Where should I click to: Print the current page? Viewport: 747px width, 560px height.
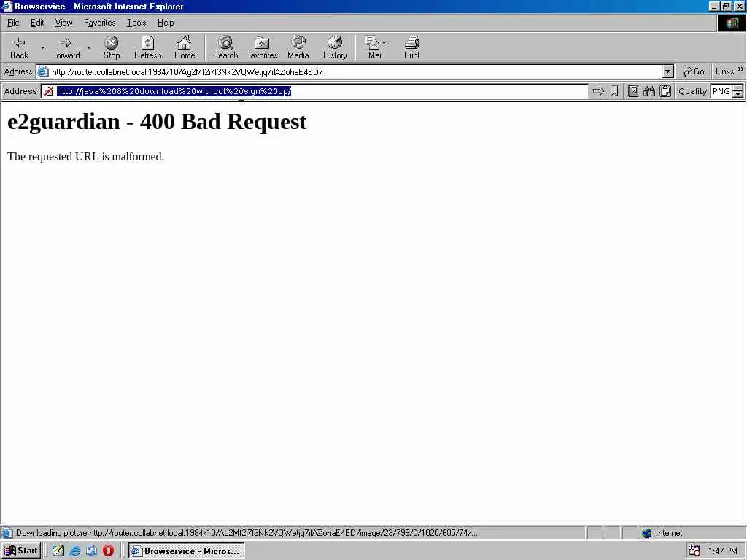(412, 47)
